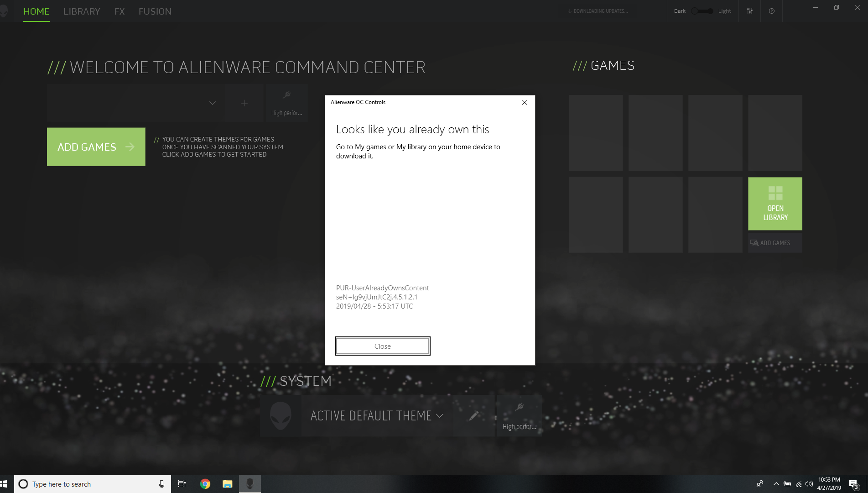Open the clock showing 10:53 PM
868x493 pixels.
[x=829, y=484]
